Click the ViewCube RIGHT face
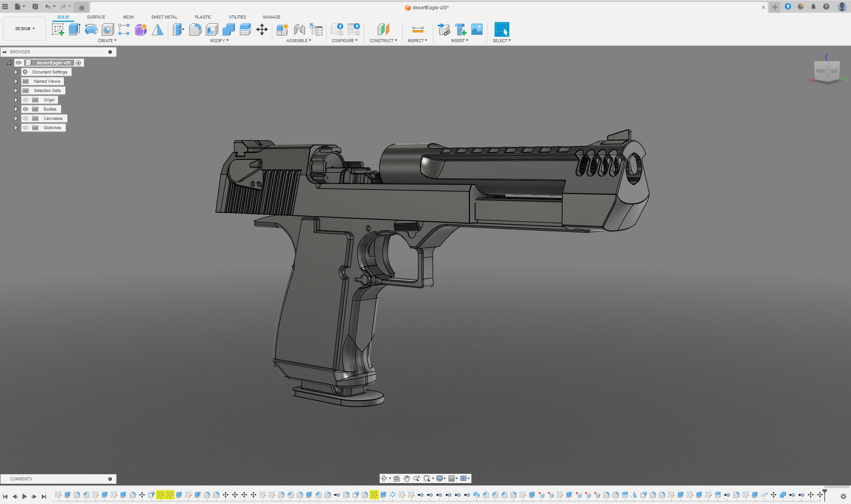The image size is (851, 504). [x=821, y=71]
